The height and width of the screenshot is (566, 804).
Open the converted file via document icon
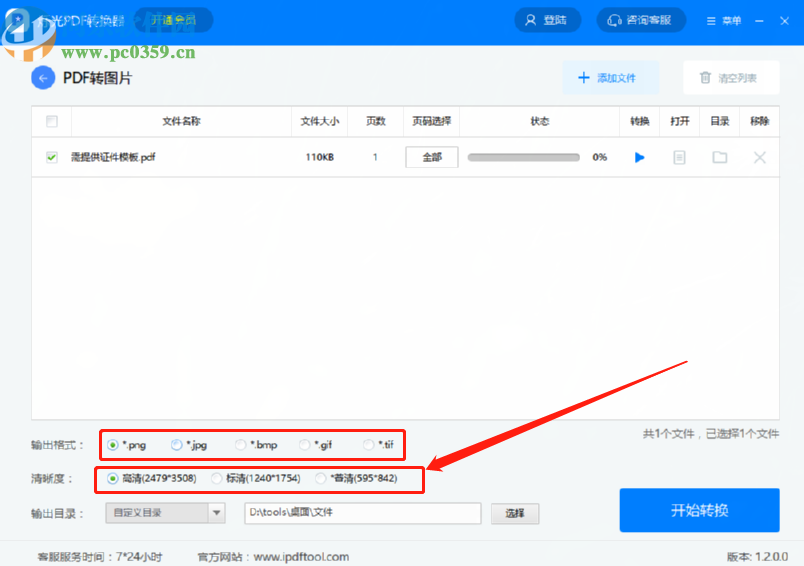[x=679, y=157]
